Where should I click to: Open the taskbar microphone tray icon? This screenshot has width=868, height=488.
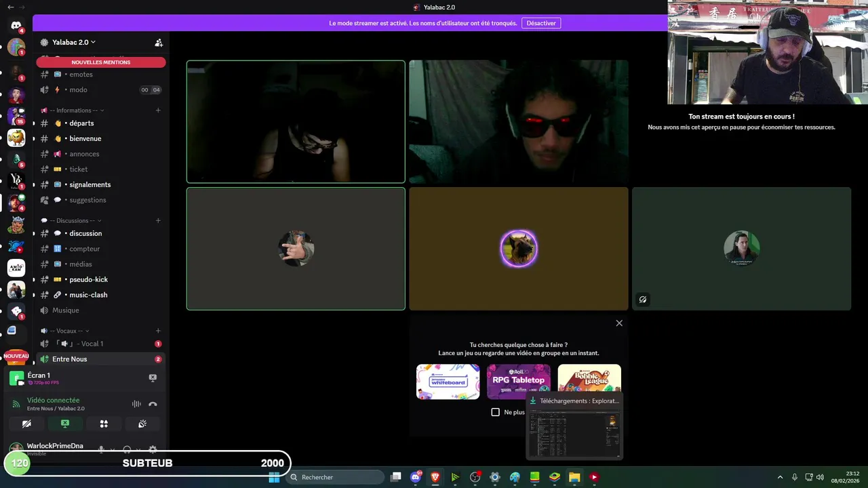click(x=795, y=477)
